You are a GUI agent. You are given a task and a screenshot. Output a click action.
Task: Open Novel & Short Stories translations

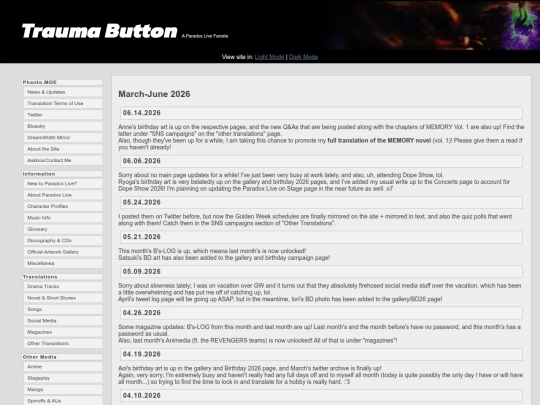63,298
